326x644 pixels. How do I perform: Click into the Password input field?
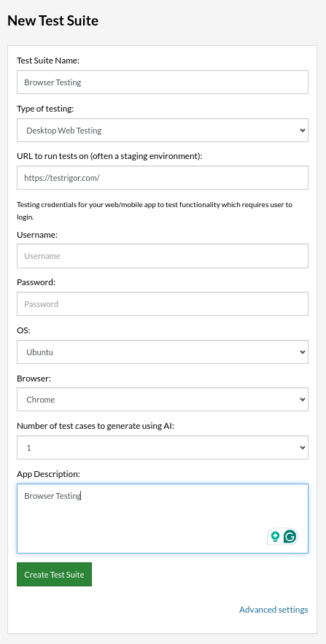click(163, 304)
